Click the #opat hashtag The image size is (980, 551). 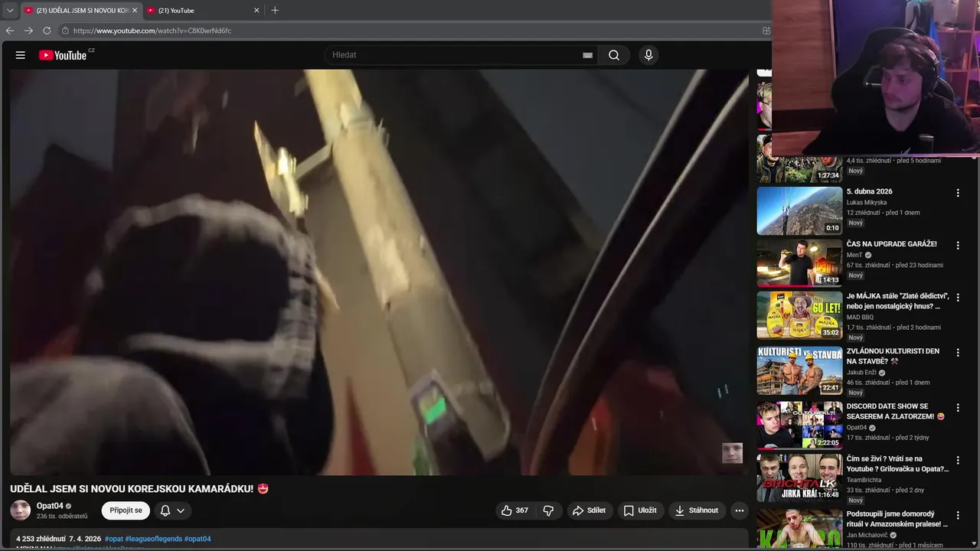click(113, 539)
